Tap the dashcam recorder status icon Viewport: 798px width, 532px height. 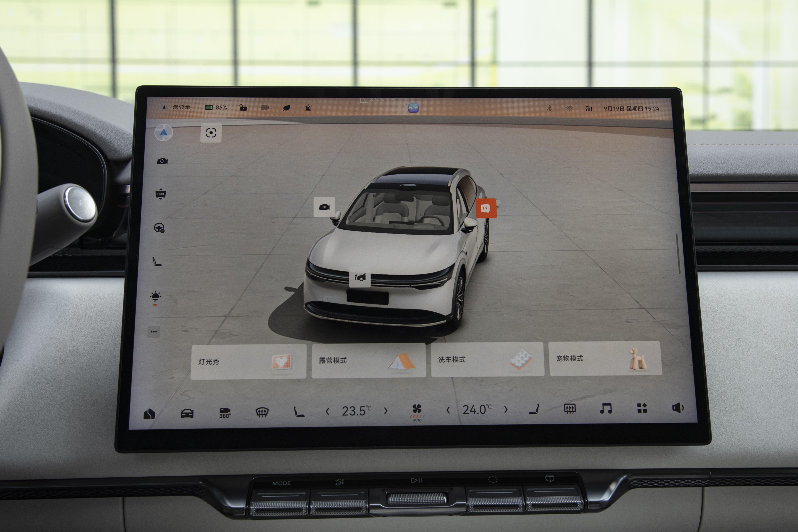(265, 108)
